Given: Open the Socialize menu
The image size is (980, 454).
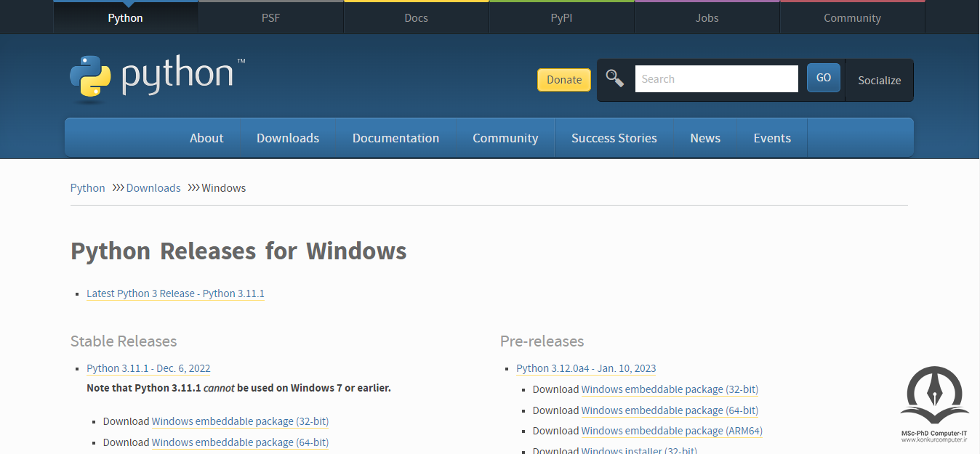Looking at the screenshot, I should coord(879,80).
